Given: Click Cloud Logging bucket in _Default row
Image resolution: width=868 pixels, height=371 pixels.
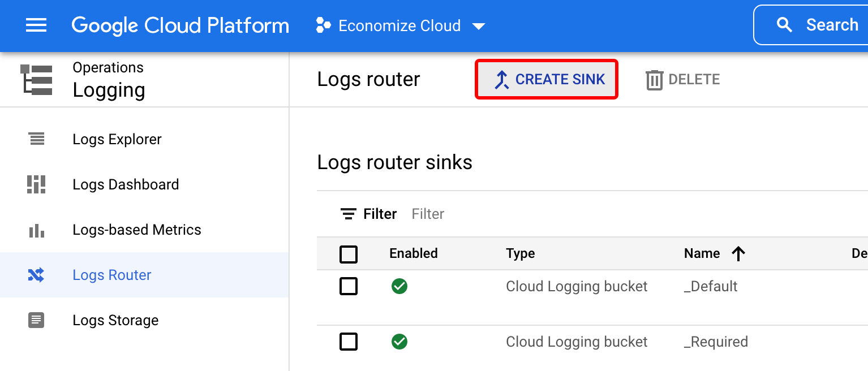Looking at the screenshot, I should click(x=577, y=286).
